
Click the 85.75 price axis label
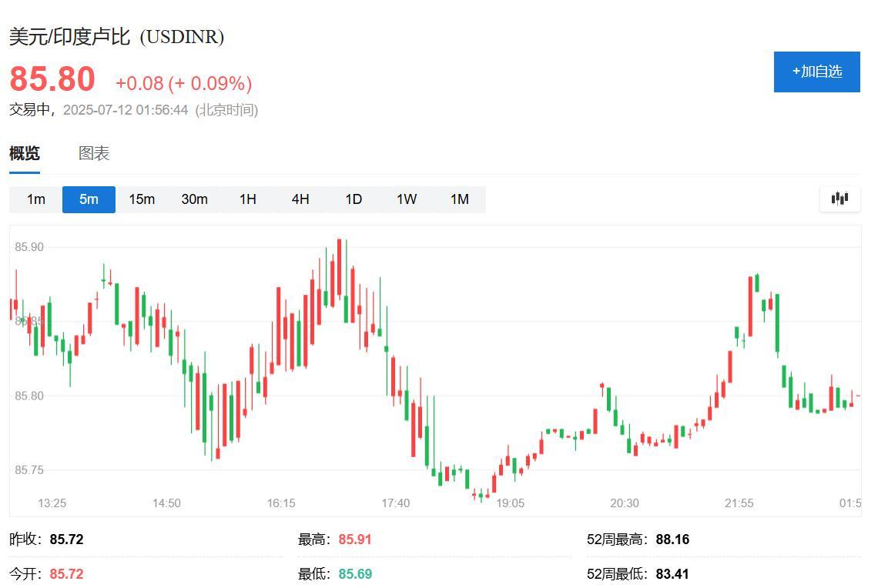click(x=29, y=469)
